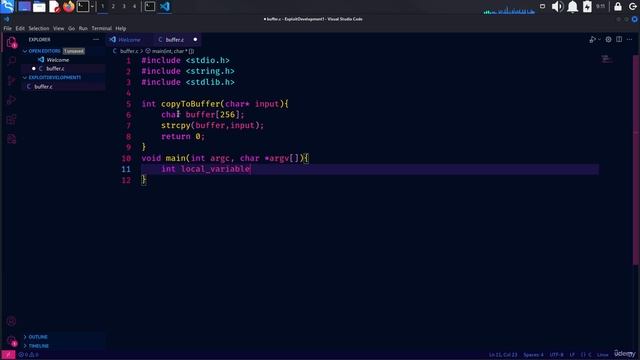Image resolution: width=640 pixels, height=360 pixels.
Task: Open the Help menu
Action: (120, 29)
